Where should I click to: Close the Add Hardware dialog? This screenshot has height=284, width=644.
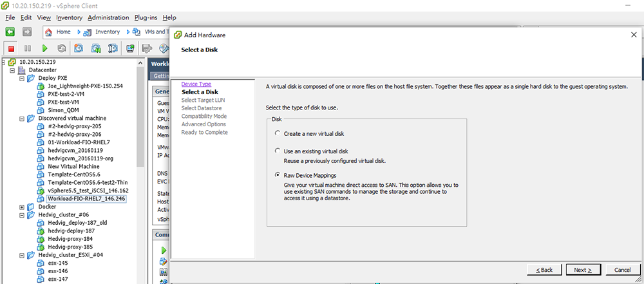pyautogui.click(x=634, y=35)
